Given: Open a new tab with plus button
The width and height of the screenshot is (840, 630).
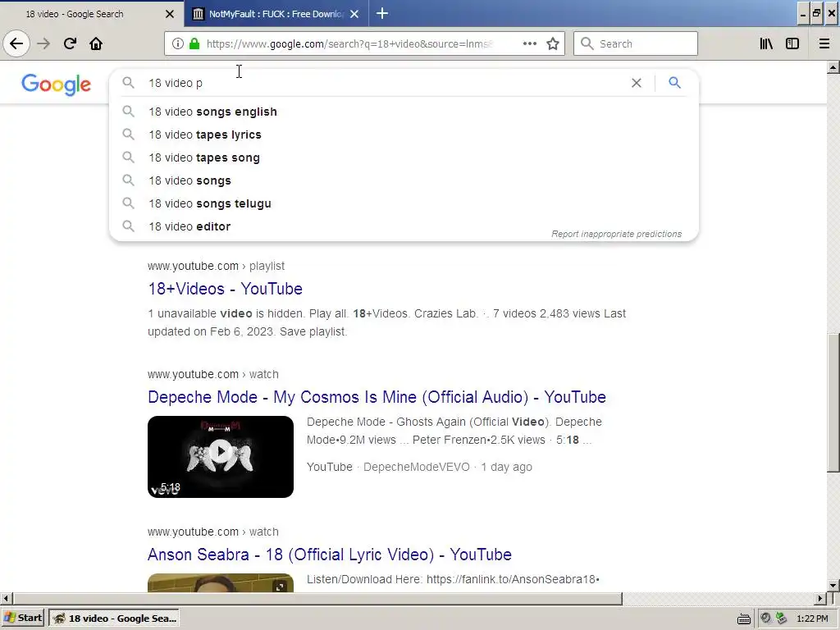Looking at the screenshot, I should [382, 13].
